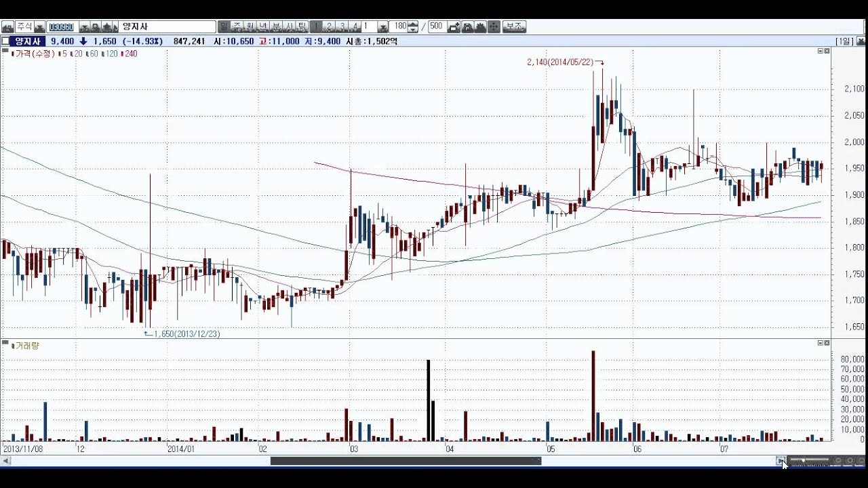The height and width of the screenshot is (488, 868).
Task: Click the 20-day moving average legend
Action: pyautogui.click(x=76, y=54)
